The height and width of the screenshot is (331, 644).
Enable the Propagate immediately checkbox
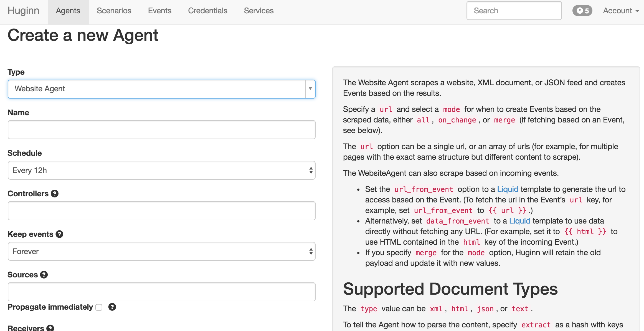pos(99,307)
